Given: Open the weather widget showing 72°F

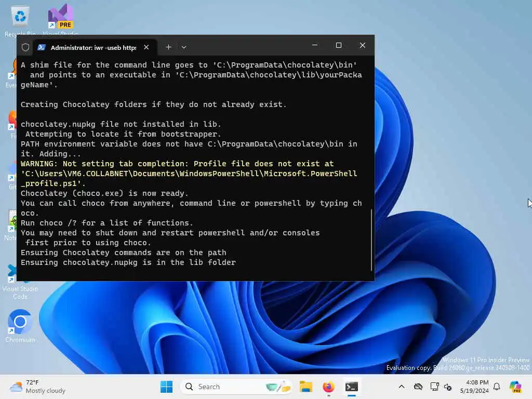Looking at the screenshot, I should click(37, 387).
